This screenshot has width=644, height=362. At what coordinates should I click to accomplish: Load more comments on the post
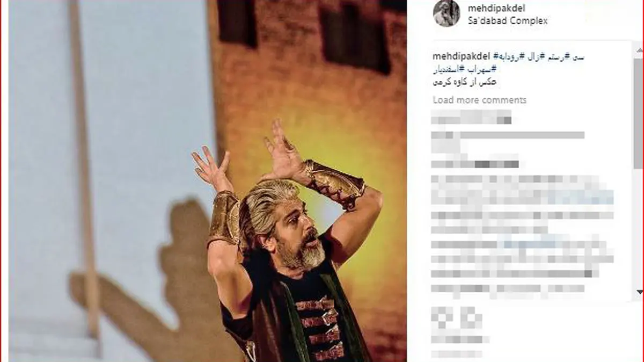479,100
